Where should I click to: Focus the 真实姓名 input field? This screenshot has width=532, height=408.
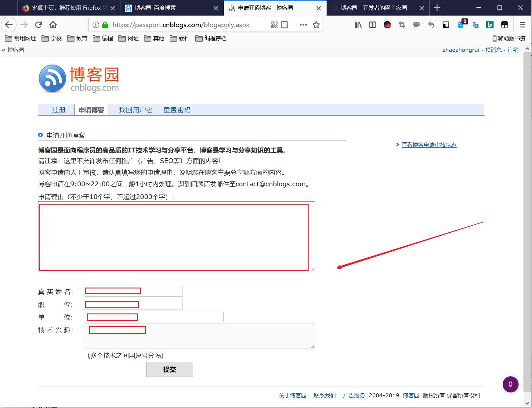click(133, 291)
